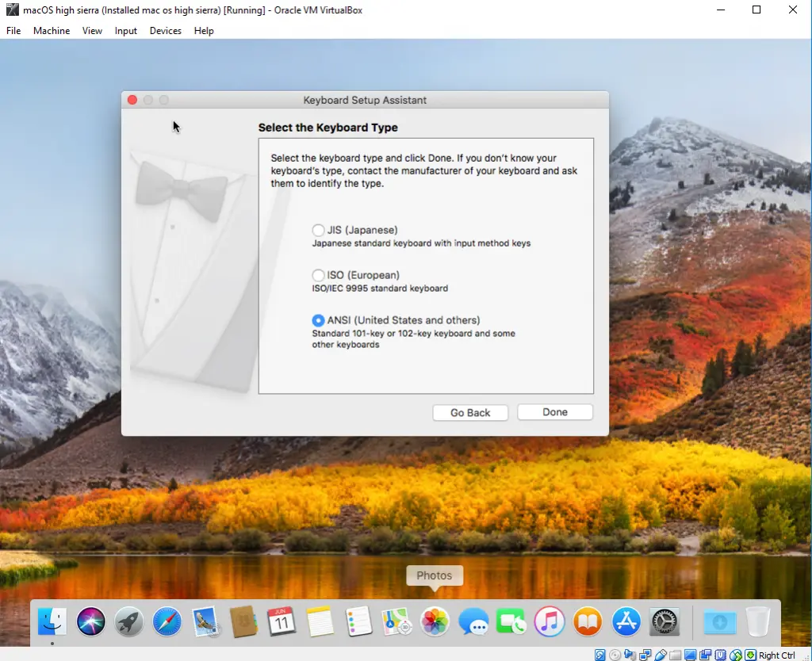Open Calendar icon showing 11
Screen dimensions: 812x661
pyautogui.click(x=282, y=621)
